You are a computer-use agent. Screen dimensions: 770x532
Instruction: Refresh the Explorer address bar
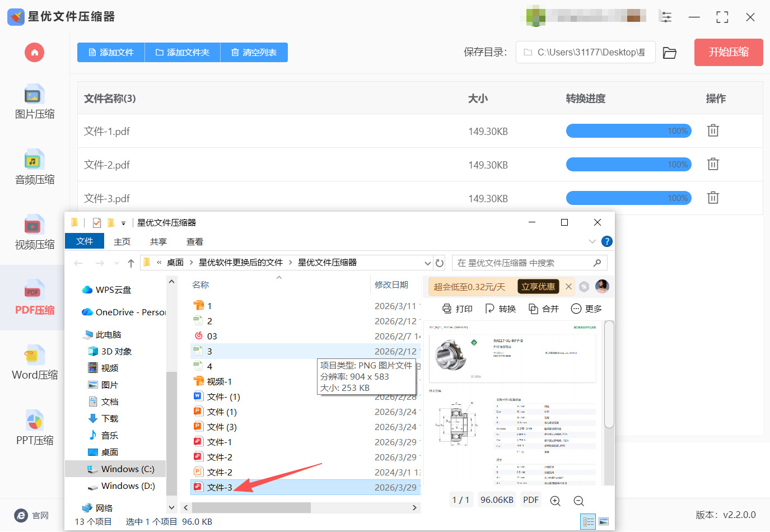[440, 263]
